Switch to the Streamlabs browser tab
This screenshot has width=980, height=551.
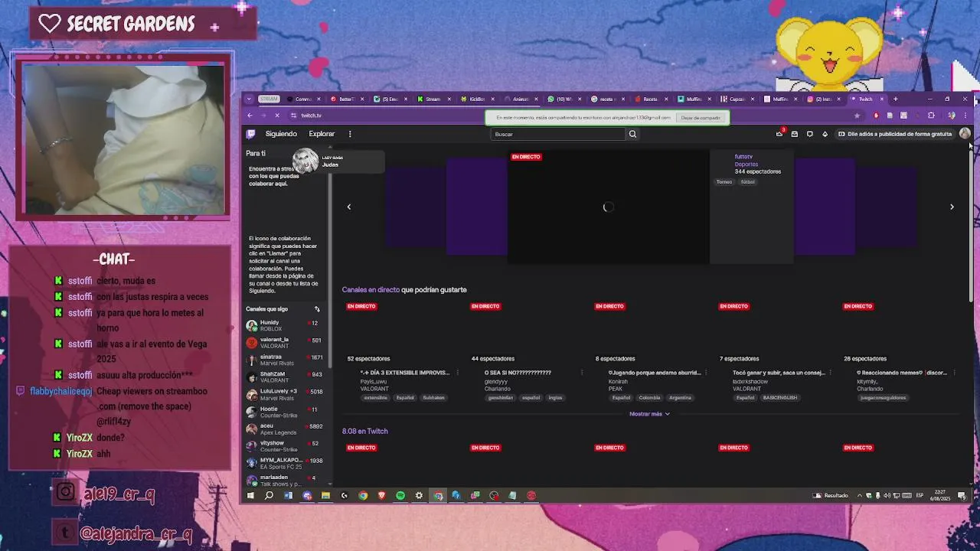point(433,99)
